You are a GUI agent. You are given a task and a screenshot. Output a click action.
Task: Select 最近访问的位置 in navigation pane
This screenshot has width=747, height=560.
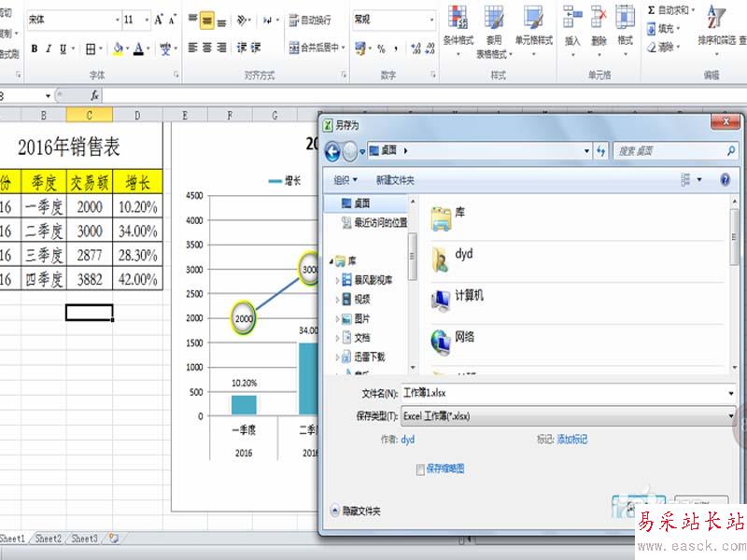(374, 222)
